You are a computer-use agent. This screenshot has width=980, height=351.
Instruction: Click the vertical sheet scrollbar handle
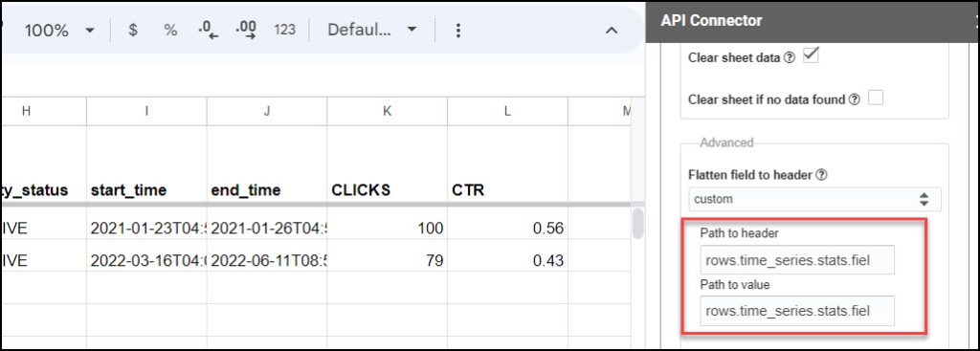coord(637,224)
